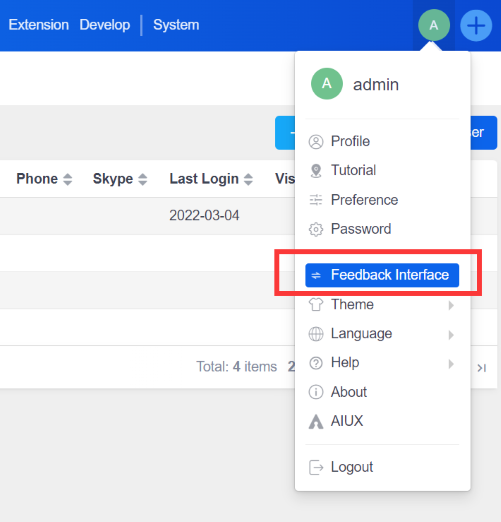Sort table by Last Login column
Screen dimensions: 501x522
(248, 179)
